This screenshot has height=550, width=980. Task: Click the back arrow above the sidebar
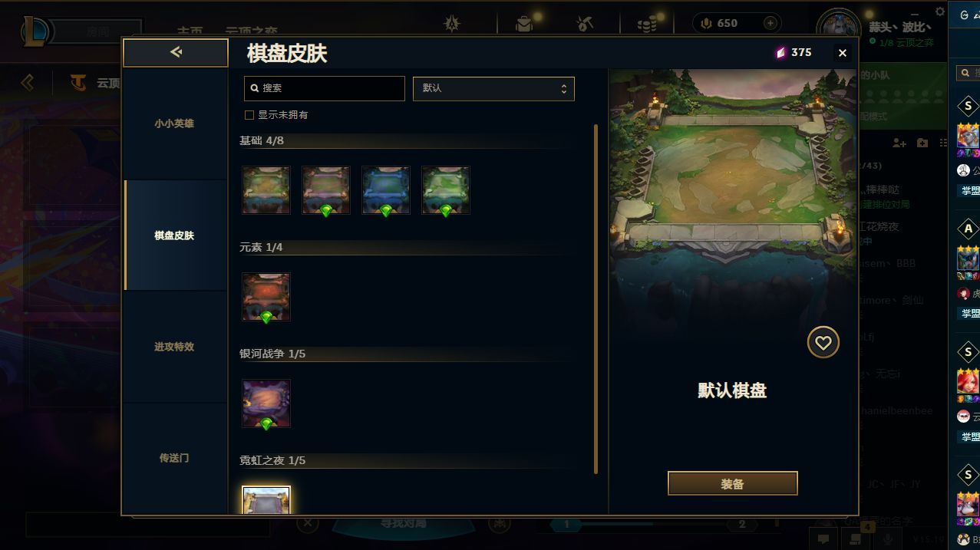(176, 52)
